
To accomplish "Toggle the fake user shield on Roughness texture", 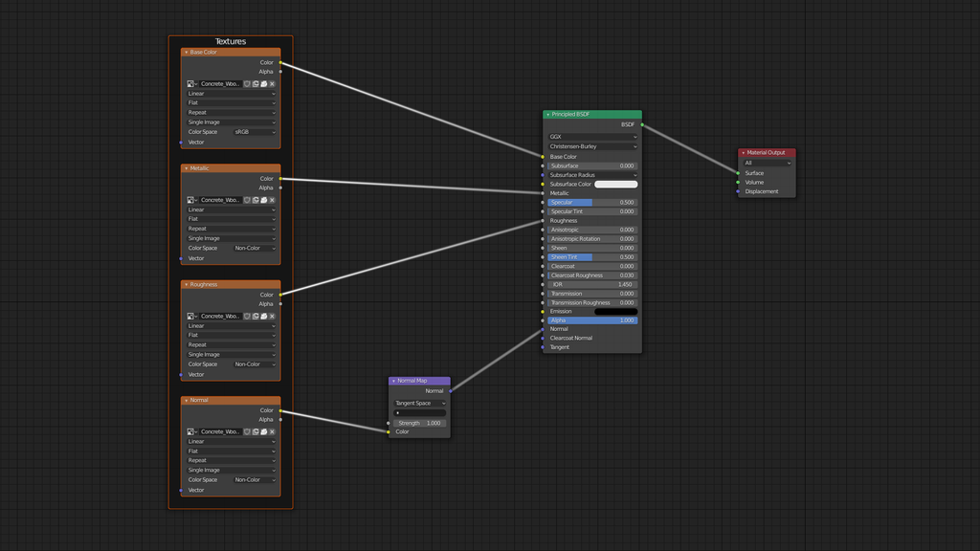I will [247, 316].
